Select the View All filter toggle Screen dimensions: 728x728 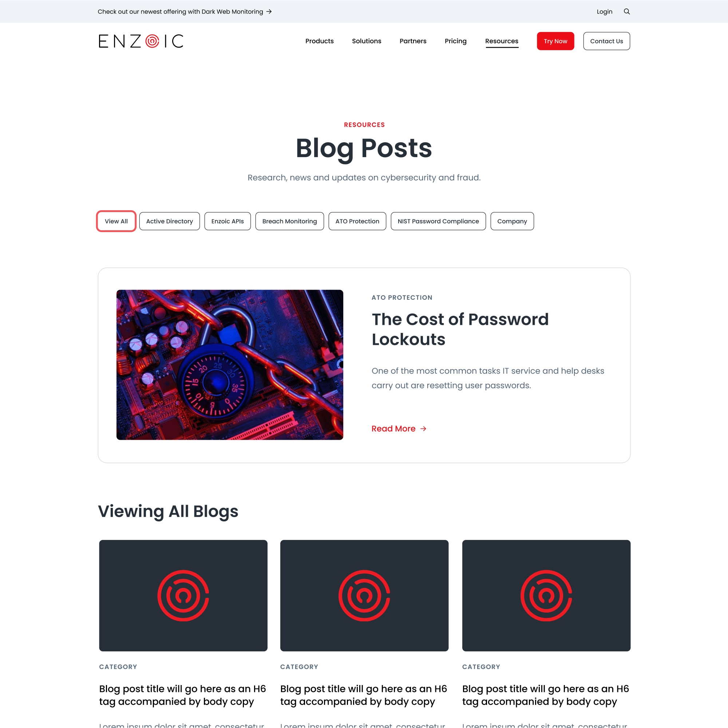[117, 221]
